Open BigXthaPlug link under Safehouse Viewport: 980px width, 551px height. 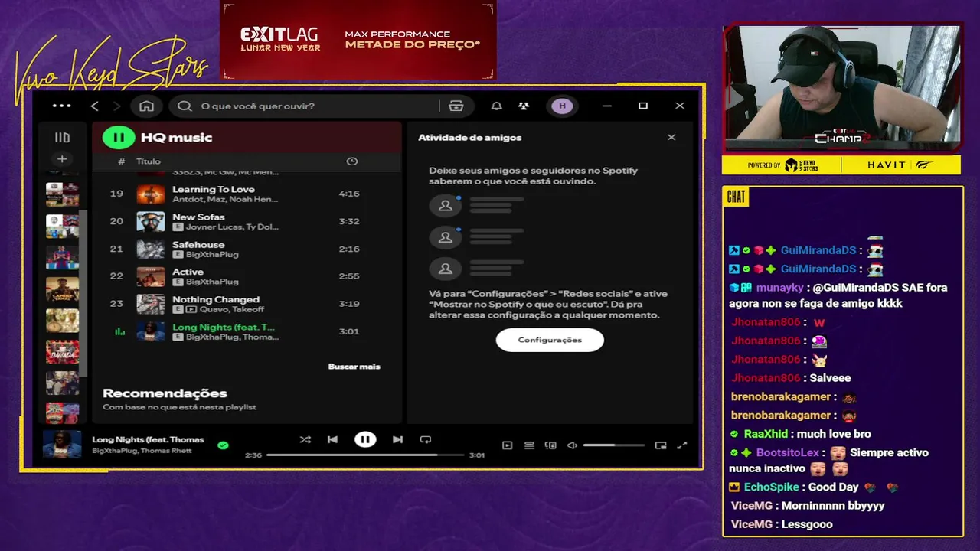(212, 255)
